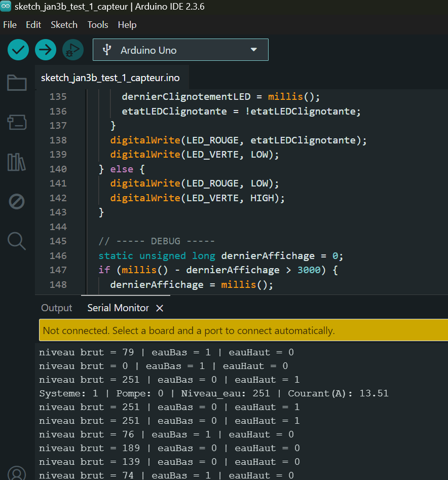
Task: Close the Serial Monitor tab
Action: pos(160,308)
